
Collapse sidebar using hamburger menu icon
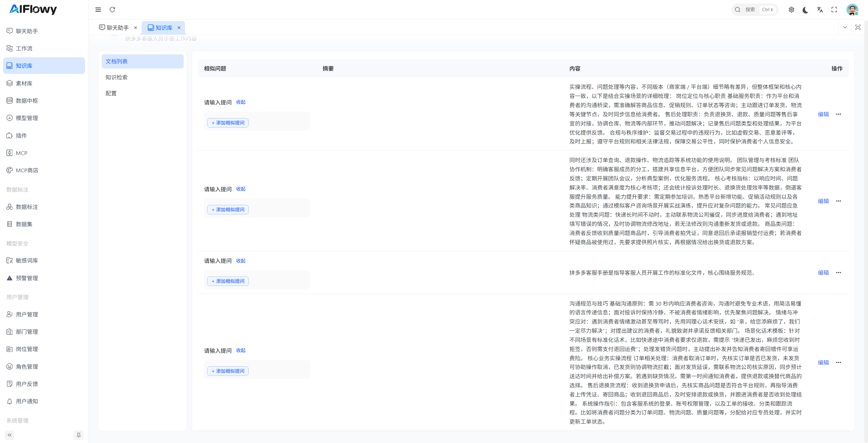coord(98,9)
